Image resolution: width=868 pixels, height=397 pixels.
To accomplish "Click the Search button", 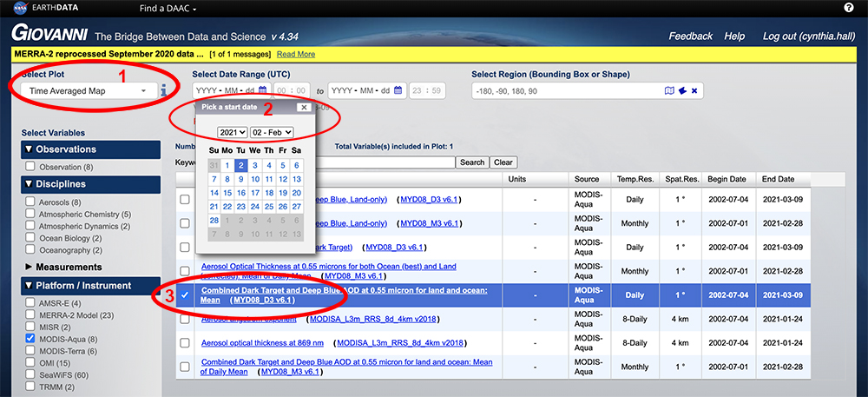I will tap(472, 162).
